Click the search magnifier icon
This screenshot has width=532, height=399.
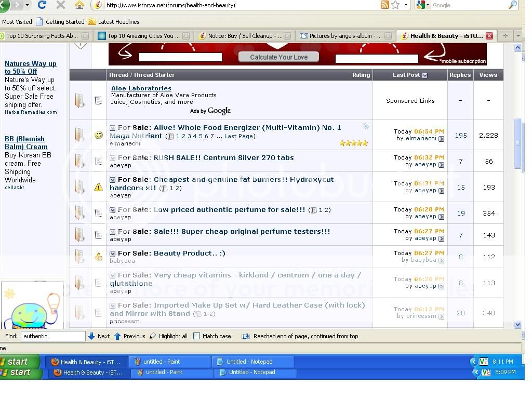(x=512, y=5)
